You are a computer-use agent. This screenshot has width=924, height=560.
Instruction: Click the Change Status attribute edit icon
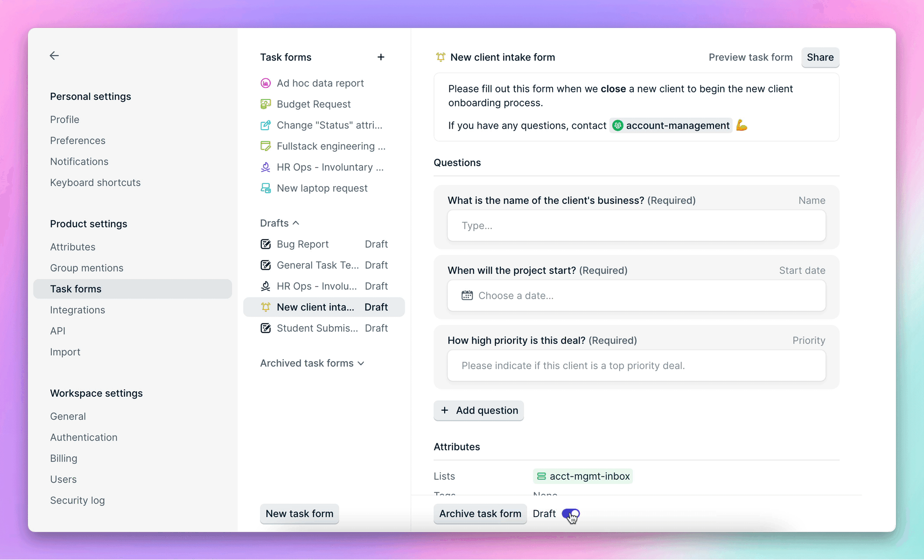tap(266, 125)
